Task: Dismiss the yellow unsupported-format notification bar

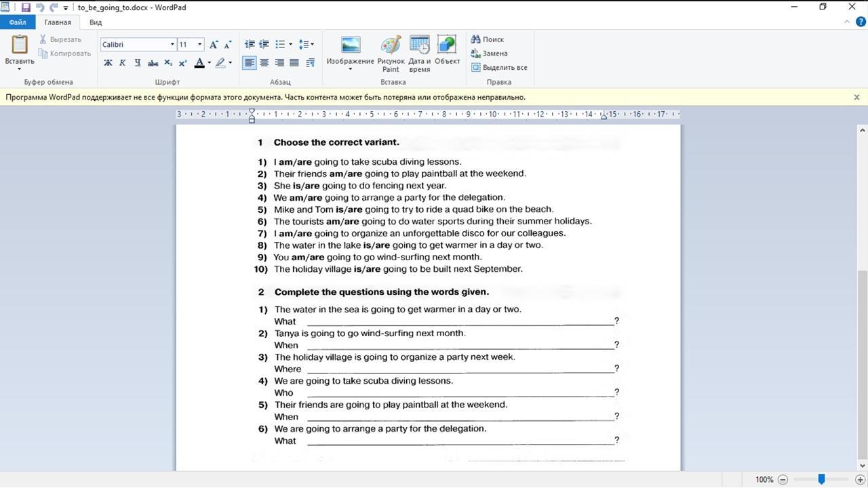Action: [x=856, y=97]
